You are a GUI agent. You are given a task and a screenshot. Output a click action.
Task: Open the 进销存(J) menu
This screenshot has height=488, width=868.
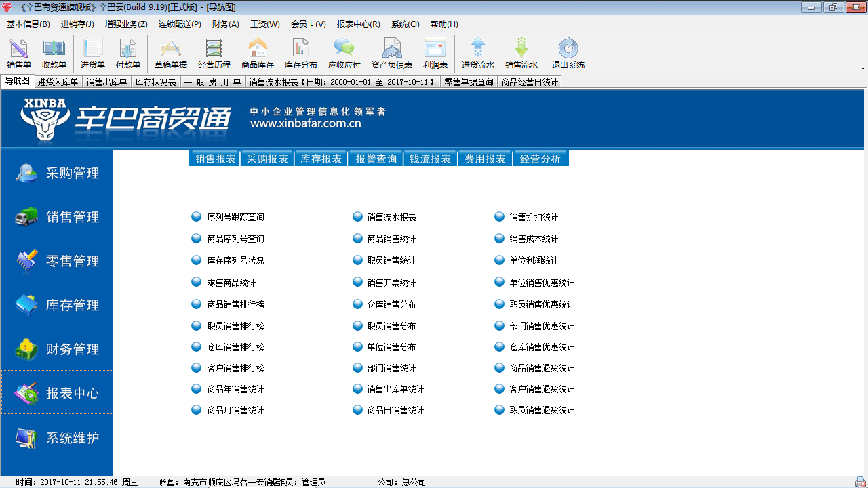77,24
